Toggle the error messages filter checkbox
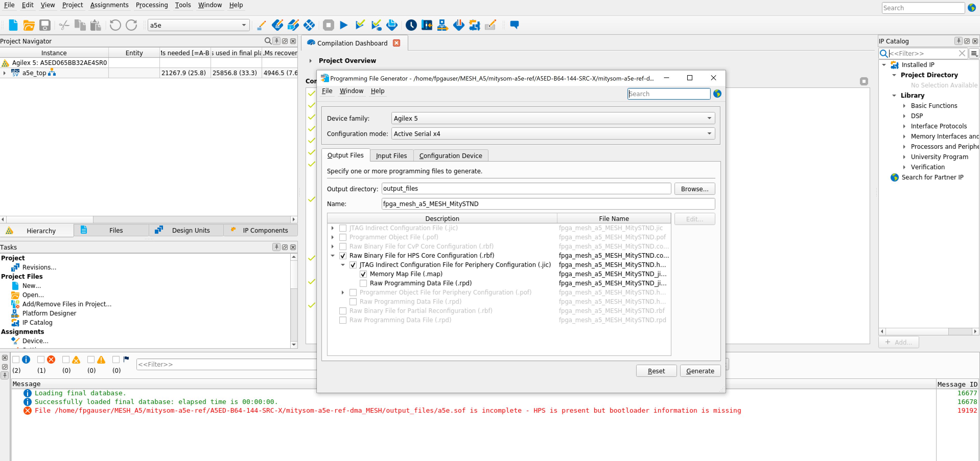 coord(41,359)
